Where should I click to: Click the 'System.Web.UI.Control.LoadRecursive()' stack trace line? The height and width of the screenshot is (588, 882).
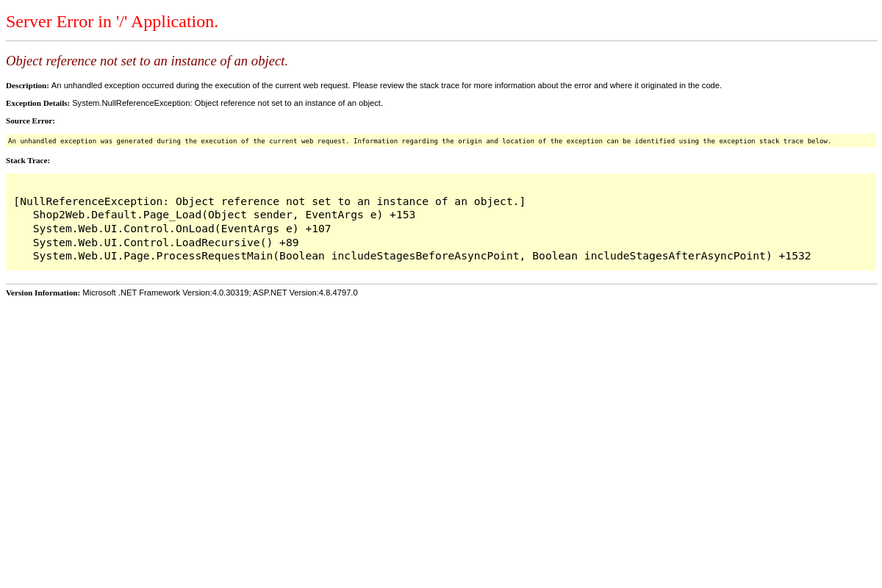pos(165,243)
